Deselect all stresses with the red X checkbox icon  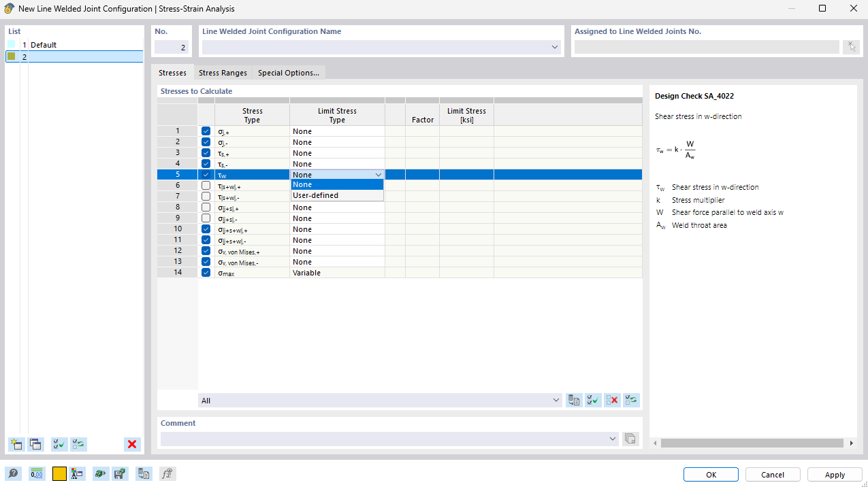611,400
